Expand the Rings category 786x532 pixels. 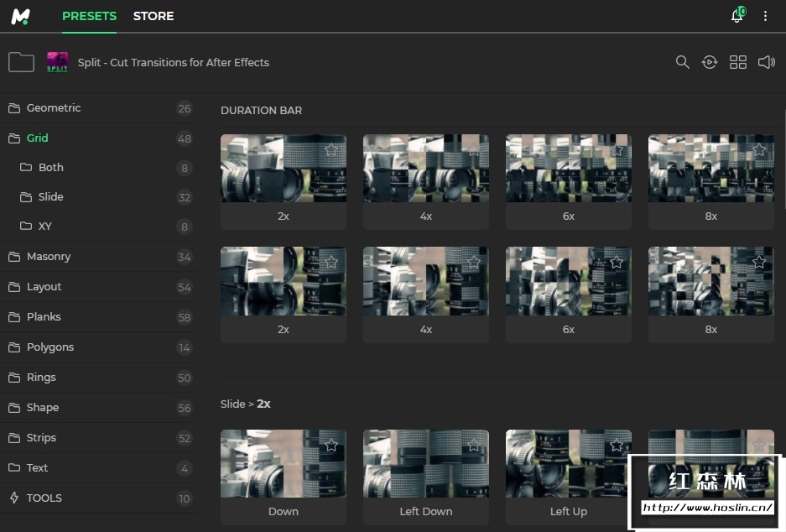click(98, 378)
